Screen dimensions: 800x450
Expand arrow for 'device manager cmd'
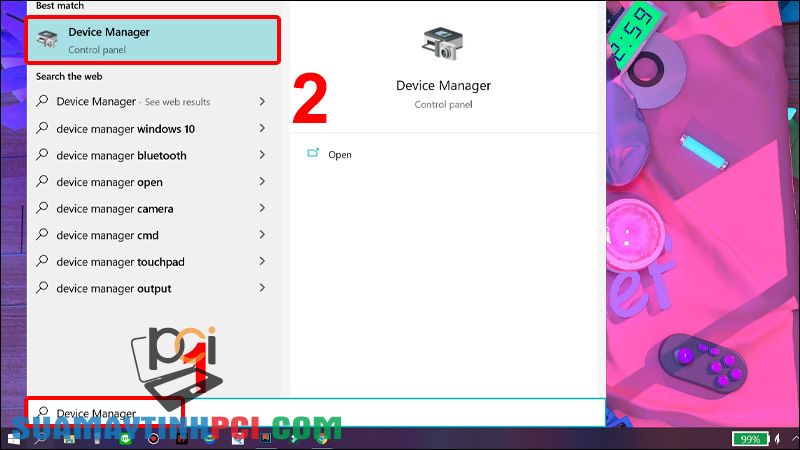262,234
